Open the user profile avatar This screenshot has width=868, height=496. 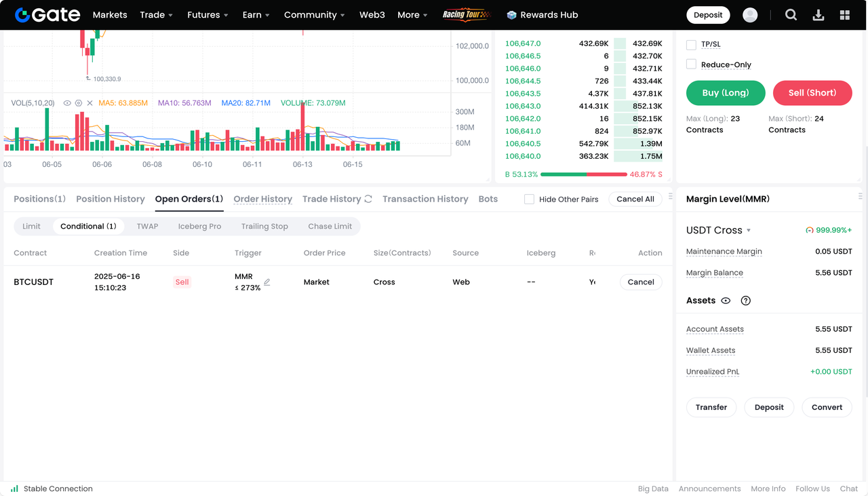tap(750, 15)
